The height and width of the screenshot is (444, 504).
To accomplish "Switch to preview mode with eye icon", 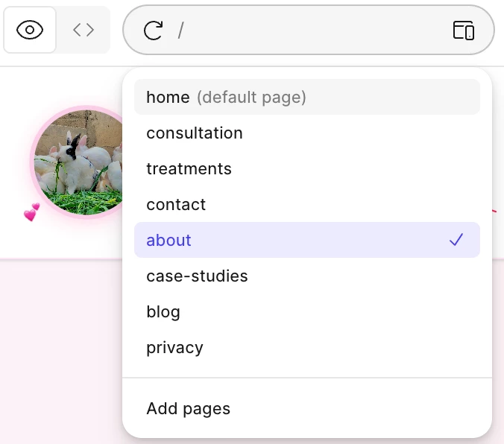I will coord(30,30).
